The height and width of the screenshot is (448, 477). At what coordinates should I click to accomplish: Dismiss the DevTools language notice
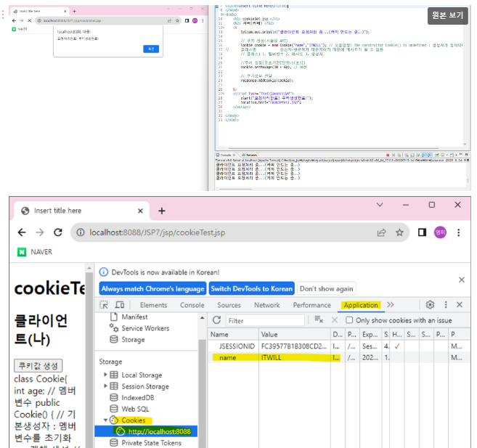(462, 280)
